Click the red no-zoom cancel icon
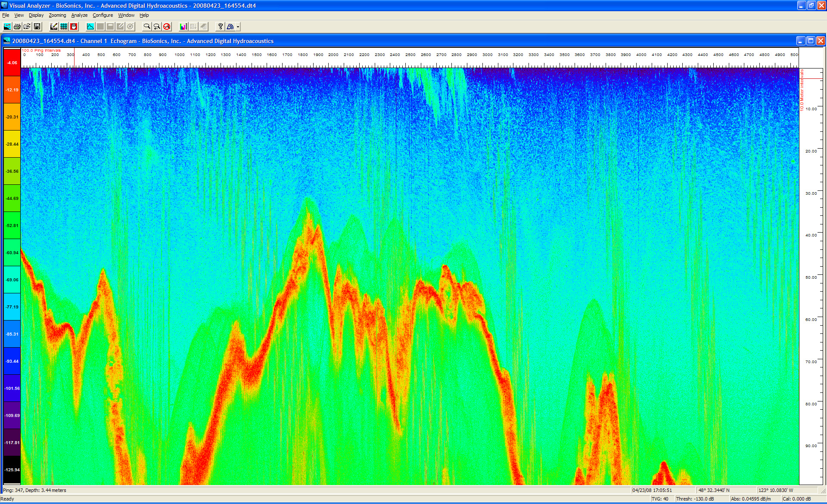 point(167,27)
